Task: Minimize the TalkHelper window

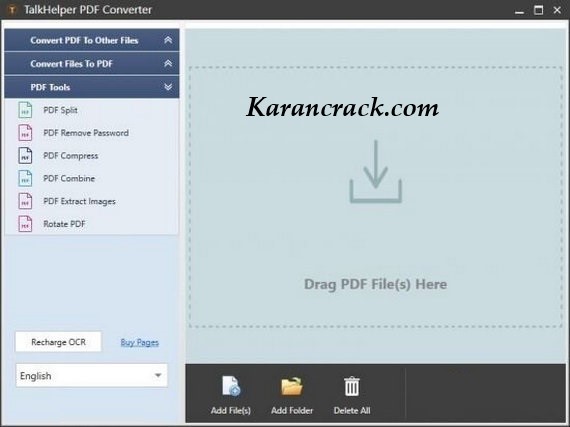Action: click(x=519, y=11)
